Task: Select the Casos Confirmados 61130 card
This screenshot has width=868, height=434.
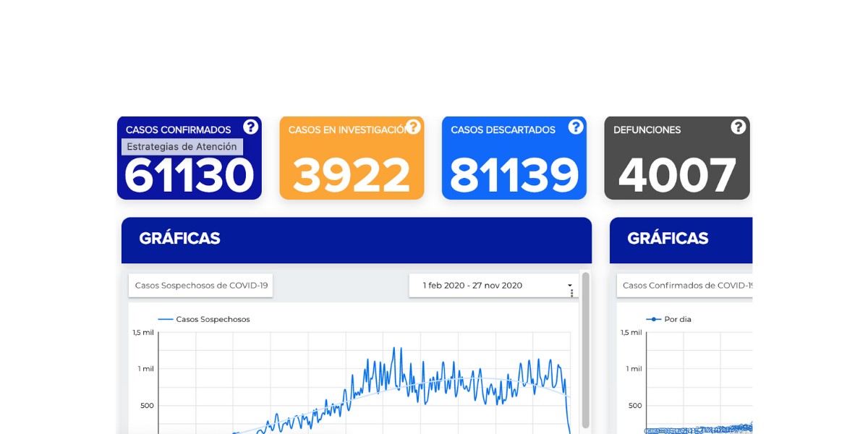Action: [190, 174]
